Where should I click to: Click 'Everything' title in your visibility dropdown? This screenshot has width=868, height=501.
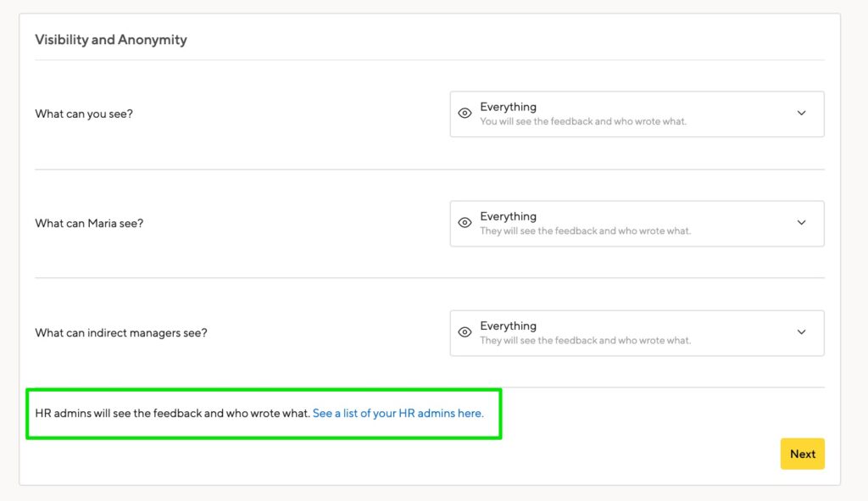[x=509, y=107]
